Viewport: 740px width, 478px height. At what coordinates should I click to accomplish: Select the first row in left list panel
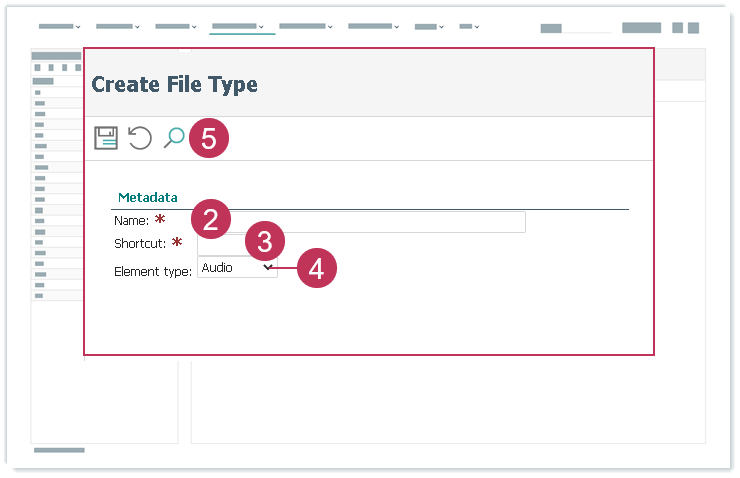[x=56, y=92]
